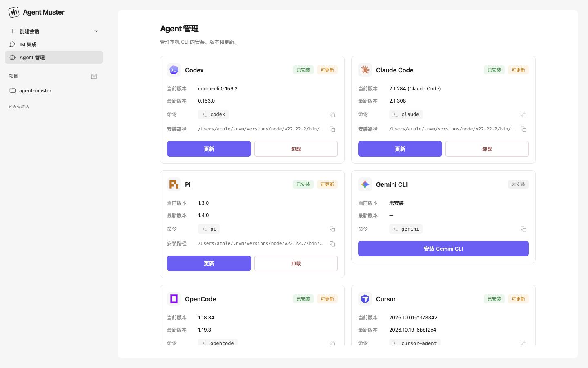Copy the pi command
The image size is (588, 368).
click(x=332, y=229)
